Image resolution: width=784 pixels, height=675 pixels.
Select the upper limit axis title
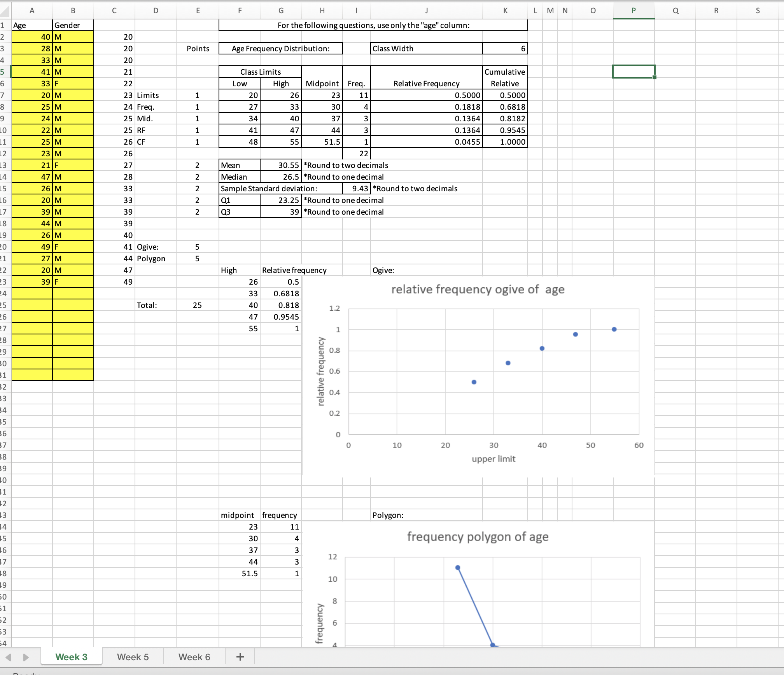click(x=493, y=459)
